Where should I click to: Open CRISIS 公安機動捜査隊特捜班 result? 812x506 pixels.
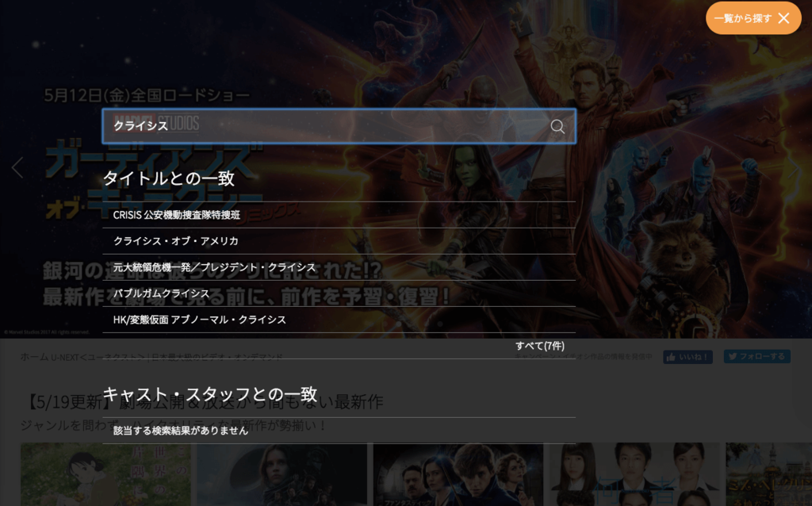pyautogui.click(x=339, y=215)
